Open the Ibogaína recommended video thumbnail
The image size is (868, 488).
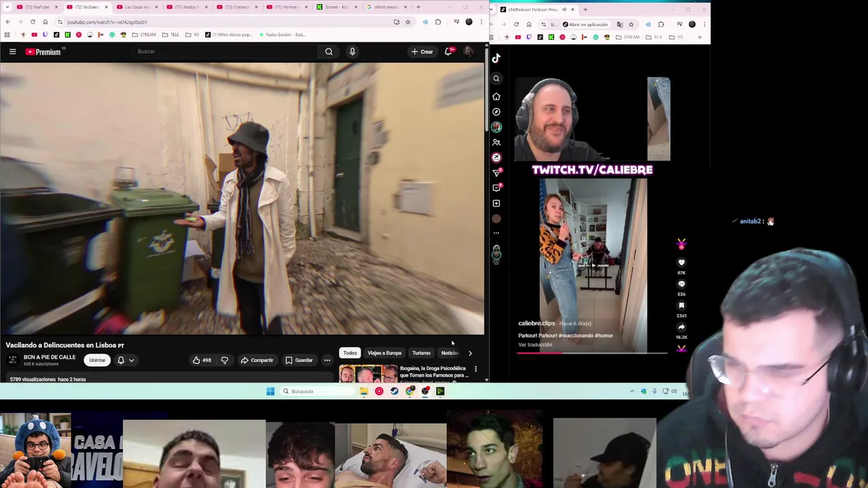point(368,374)
